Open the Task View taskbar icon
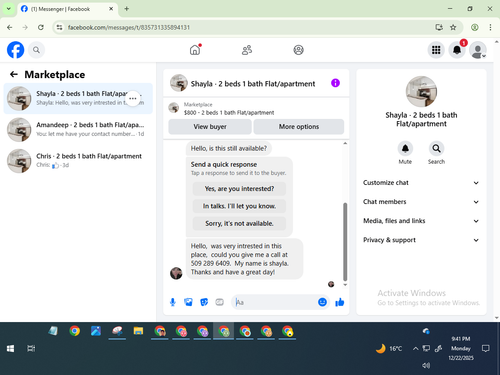The width and height of the screenshot is (500, 375). click(31, 349)
